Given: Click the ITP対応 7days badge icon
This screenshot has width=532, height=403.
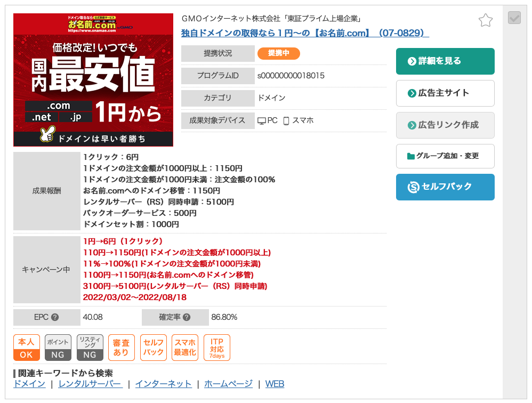Looking at the screenshot, I should (217, 348).
